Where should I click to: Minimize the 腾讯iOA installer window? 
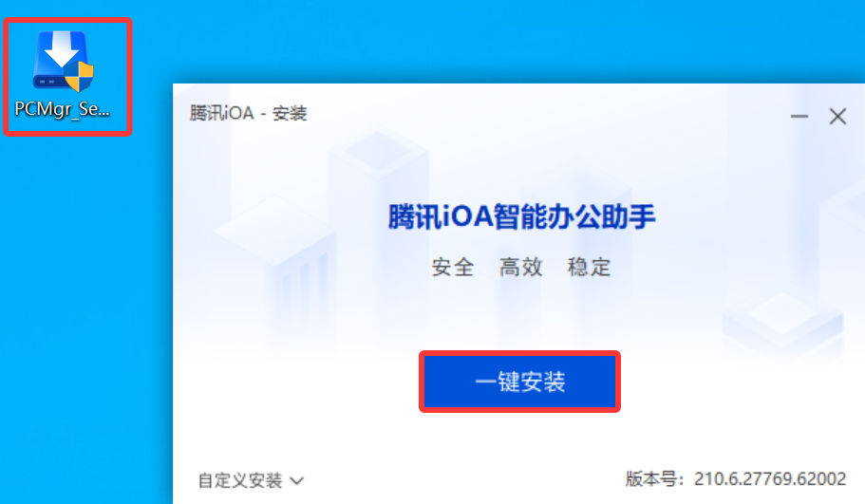[x=799, y=116]
